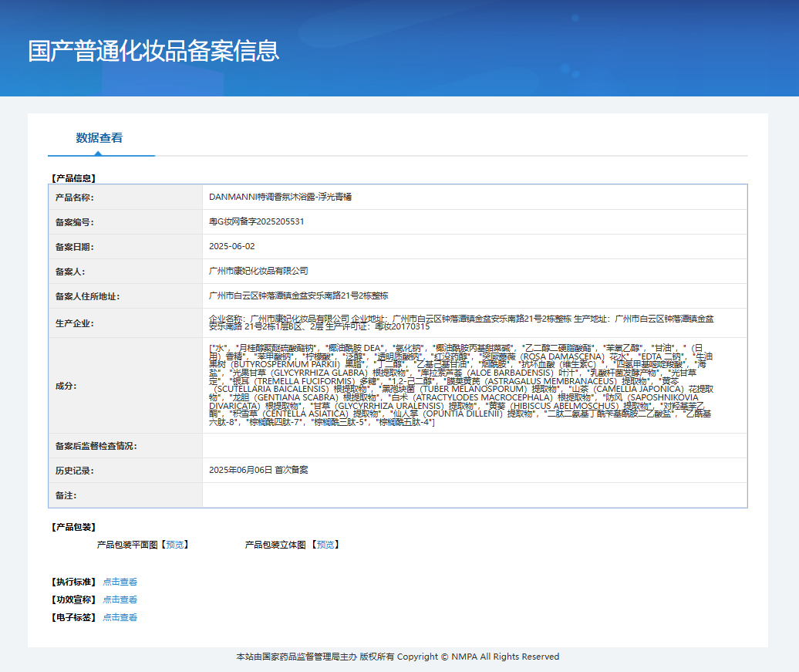Click the 备案人 label cell
This screenshot has width=799, height=672.
pyautogui.click(x=126, y=272)
